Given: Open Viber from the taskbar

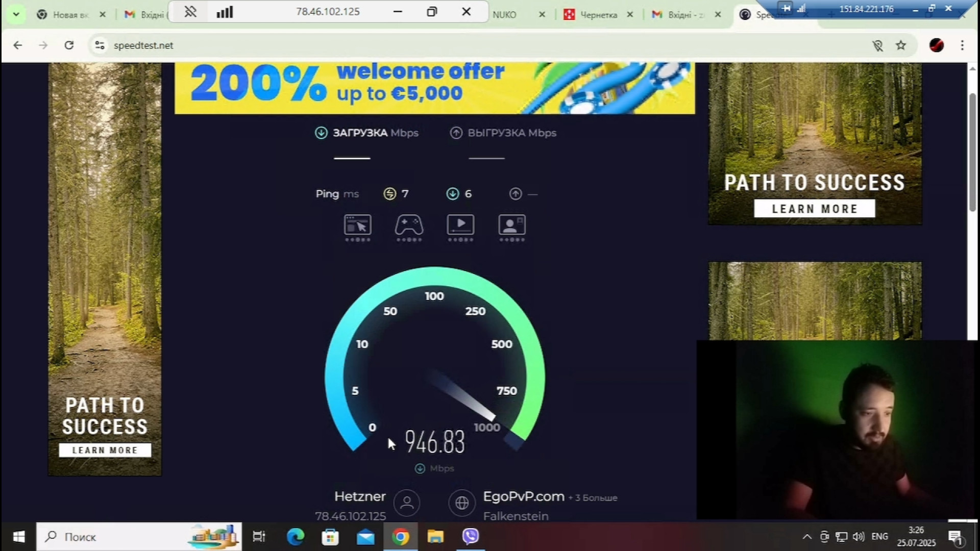Looking at the screenshot, I should 470,536.
